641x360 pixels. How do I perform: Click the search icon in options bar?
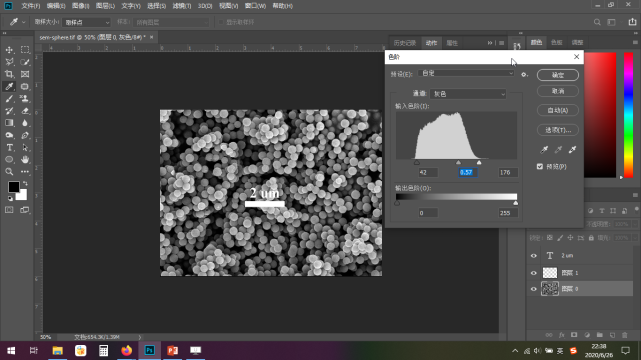[x=597, y=22]
